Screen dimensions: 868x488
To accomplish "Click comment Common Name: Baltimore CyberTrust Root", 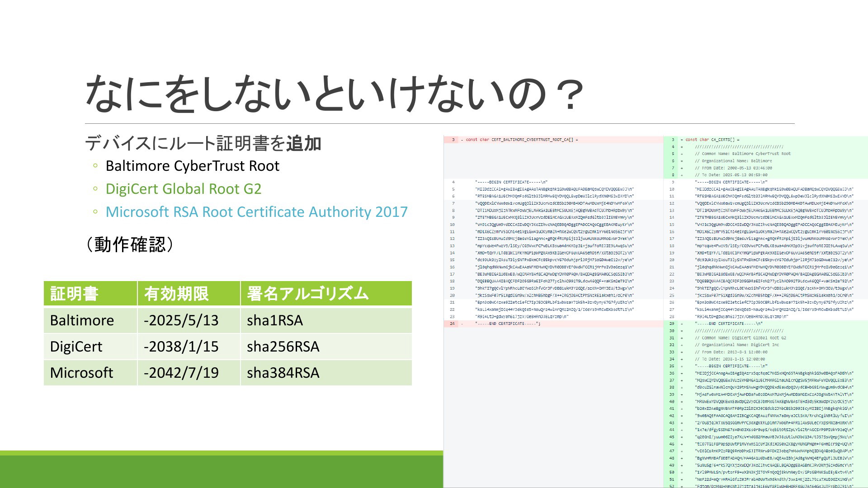I will coord(743,154).
